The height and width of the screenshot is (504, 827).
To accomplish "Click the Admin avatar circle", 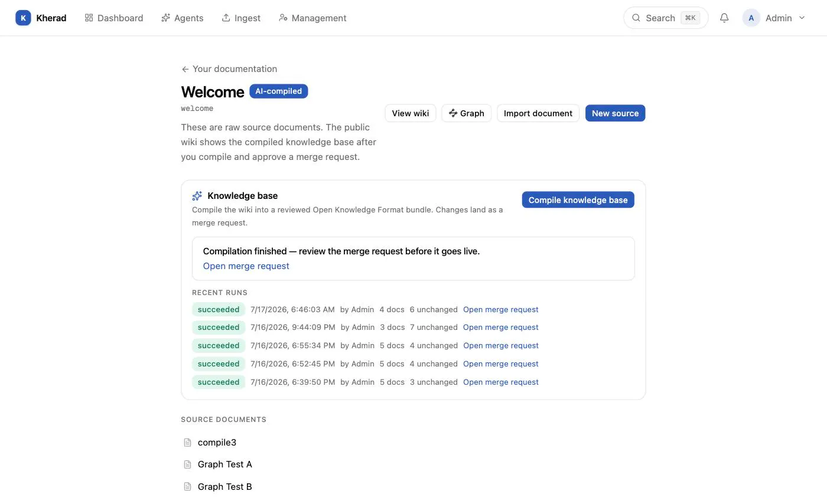I will click(751, 18).
